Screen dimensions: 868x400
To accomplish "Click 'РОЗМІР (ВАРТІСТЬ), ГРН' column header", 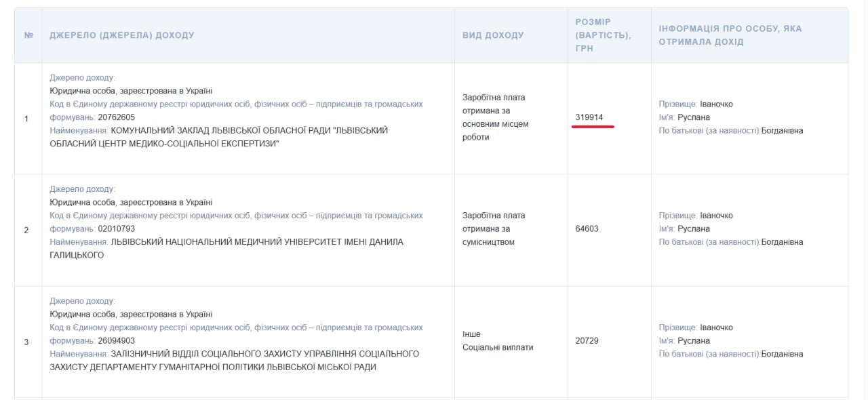I will click(x=603, y=35).
